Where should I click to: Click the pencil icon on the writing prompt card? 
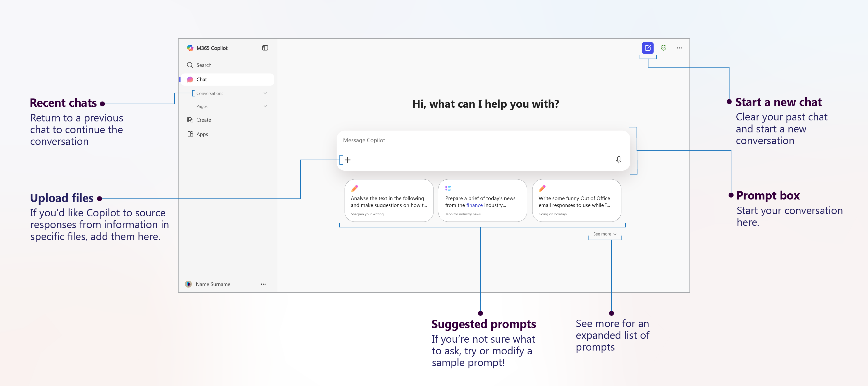355,189
